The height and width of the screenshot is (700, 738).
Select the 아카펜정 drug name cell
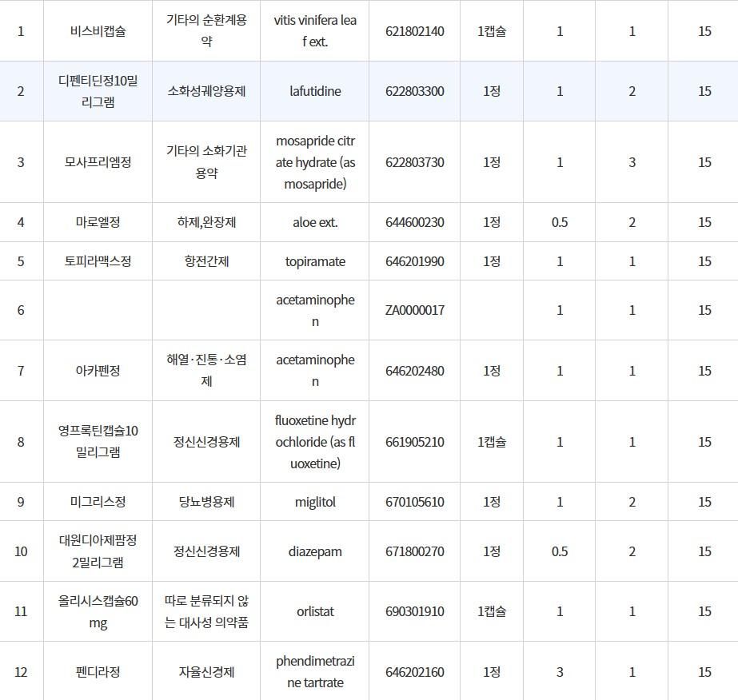[98, 371]
